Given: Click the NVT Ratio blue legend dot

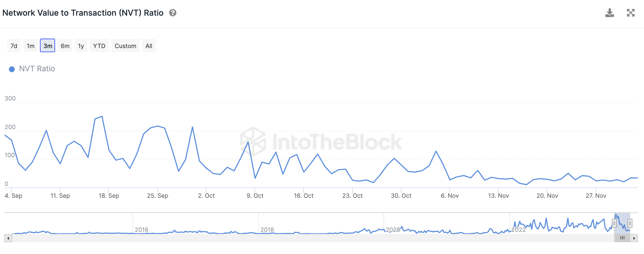Looking at the screenshot, I should click(12, 69).
